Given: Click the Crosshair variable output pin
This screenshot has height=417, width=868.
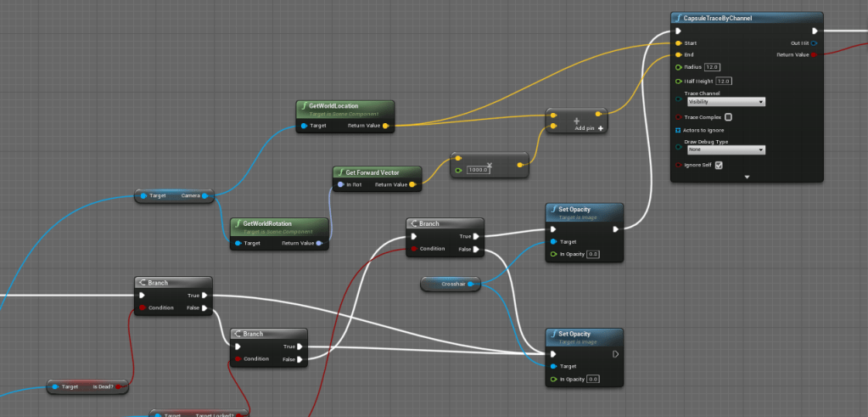Looking at the screenshot, I should click(470, 284).
